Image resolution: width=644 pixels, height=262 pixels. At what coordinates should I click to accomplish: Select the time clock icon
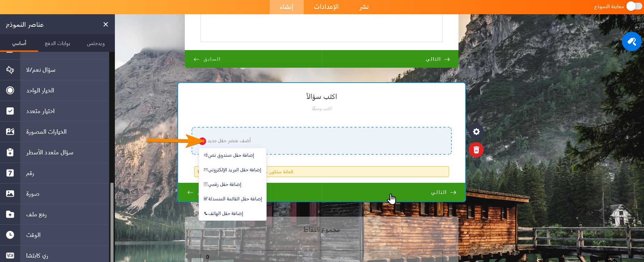(x=10, y=235)
